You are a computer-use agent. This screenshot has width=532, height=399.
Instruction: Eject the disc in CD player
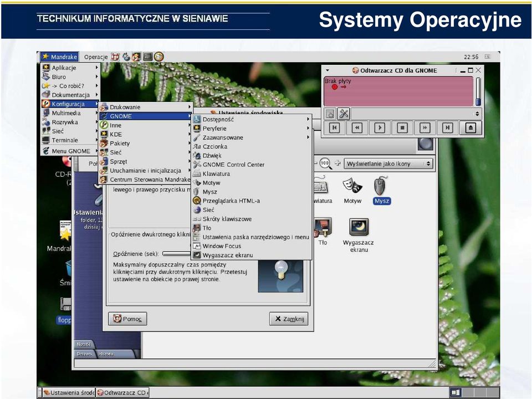coord(470,127)
